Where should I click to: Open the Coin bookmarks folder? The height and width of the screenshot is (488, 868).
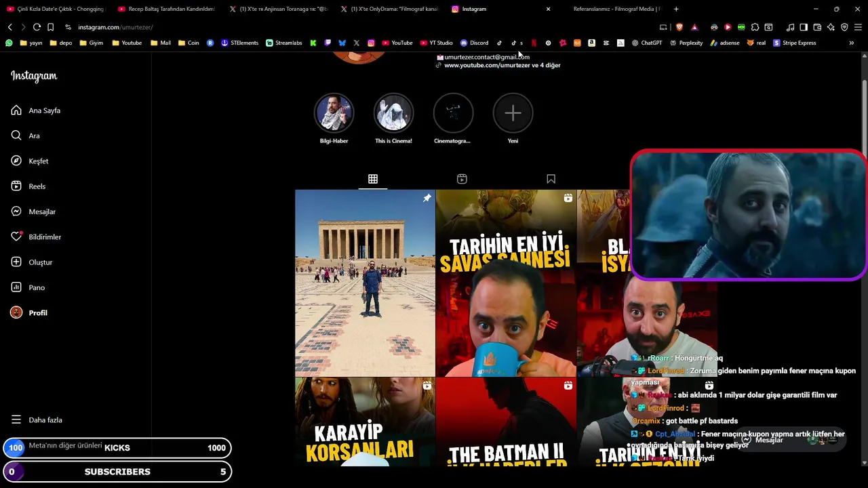click(x=189, y=43)
